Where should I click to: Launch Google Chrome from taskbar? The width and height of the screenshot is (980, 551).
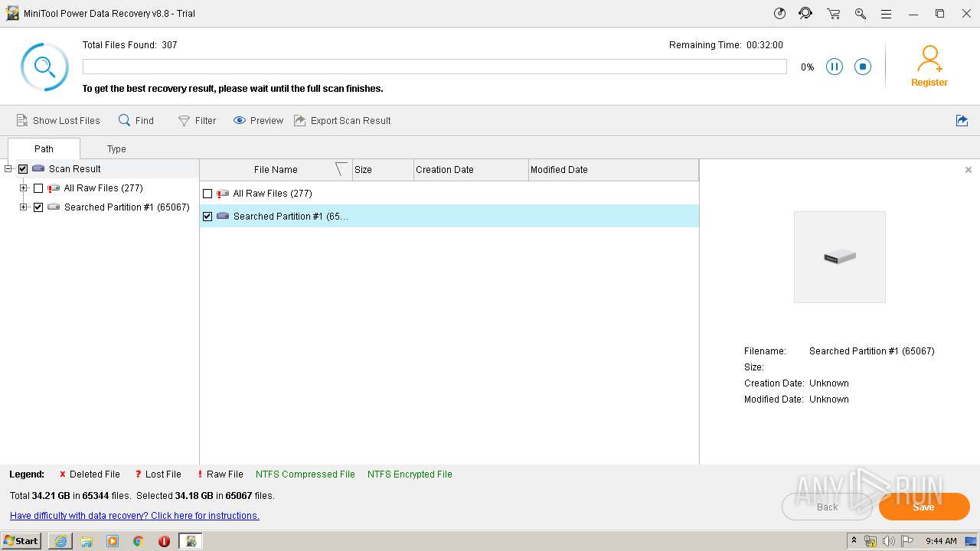click(x=139, y=541)
